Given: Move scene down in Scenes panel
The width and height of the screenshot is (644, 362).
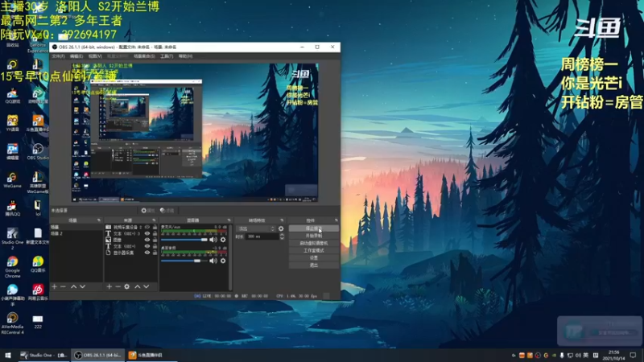Looking at the screenshot, I should (83, 286).
